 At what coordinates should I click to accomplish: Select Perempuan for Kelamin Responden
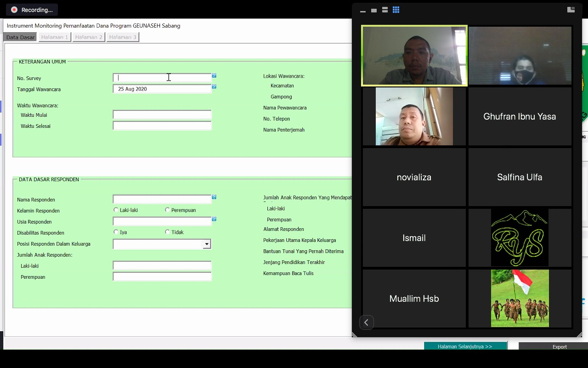point(167,210)
